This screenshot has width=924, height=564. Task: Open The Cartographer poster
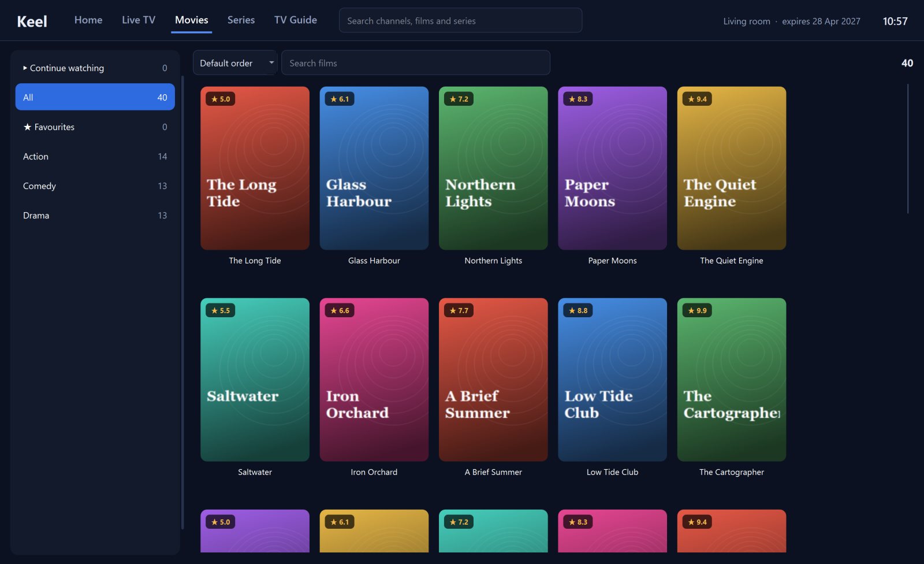[732, 380]
